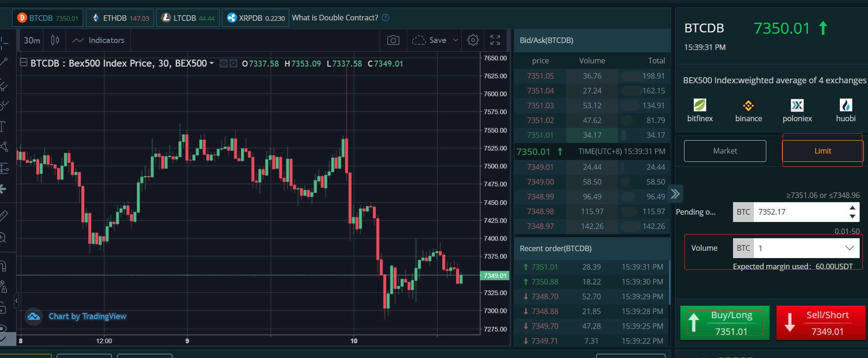Click the poloniex exchange icon

[797, 105]
